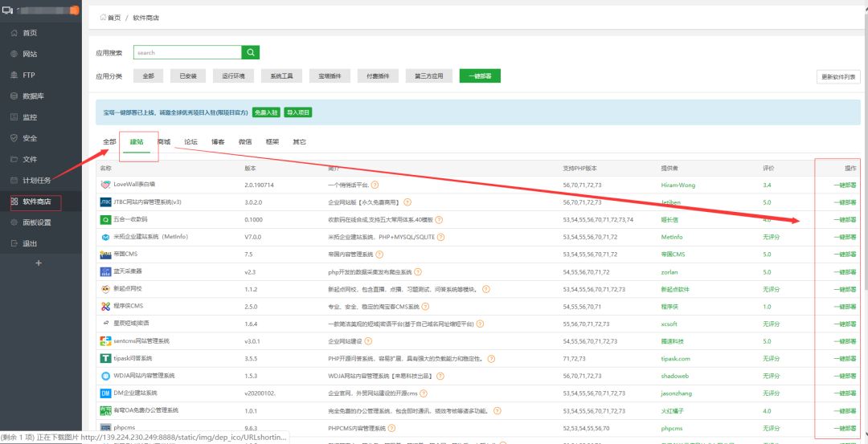Image resolution: width=868 pixels, height=444 pixels.
Task: Click the 免费入驻 button in the banner
Action: (x=266, y=112)
